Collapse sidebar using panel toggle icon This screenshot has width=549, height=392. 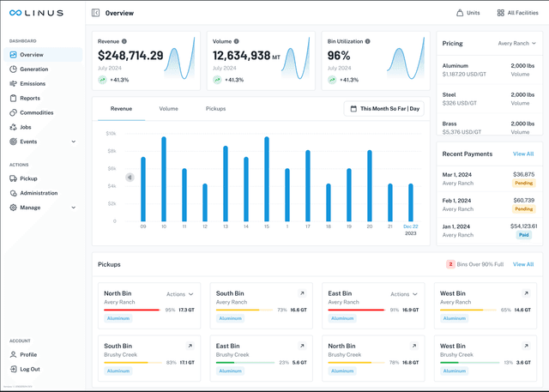(x=95, y=13)
